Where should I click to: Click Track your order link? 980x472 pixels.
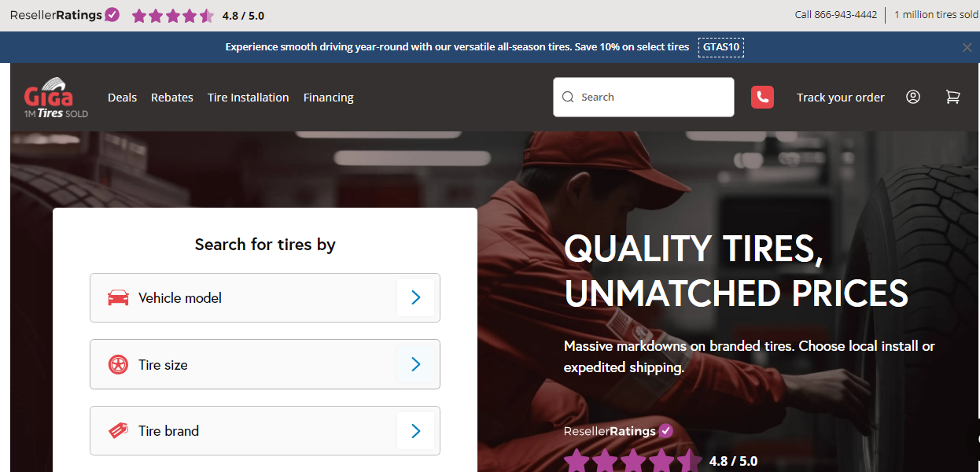[x=840, y=98]
